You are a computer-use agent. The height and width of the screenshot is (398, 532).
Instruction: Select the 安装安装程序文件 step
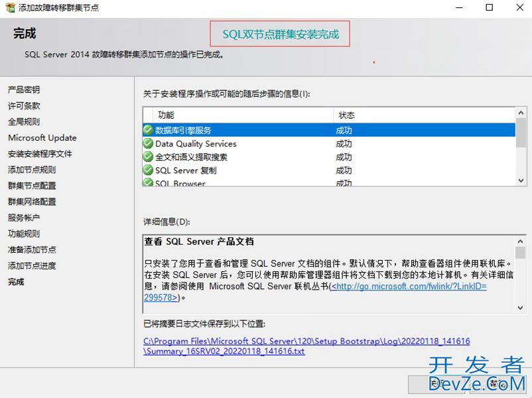40,154
